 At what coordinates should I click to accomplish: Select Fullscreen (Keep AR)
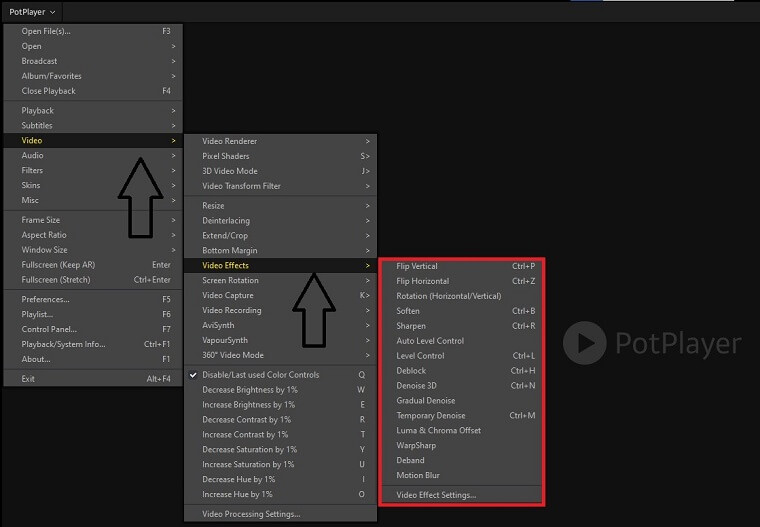pyautogui.click(x=93, y=265)
